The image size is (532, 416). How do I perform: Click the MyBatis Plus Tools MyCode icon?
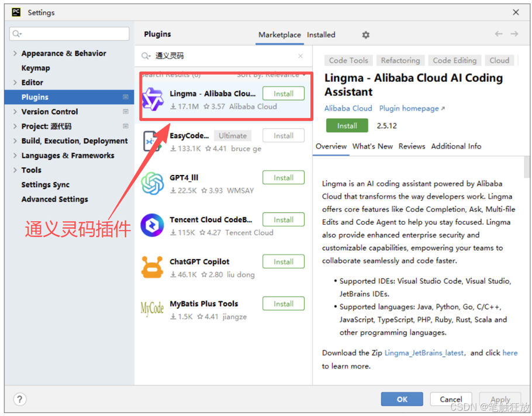(x=152, y=308)
